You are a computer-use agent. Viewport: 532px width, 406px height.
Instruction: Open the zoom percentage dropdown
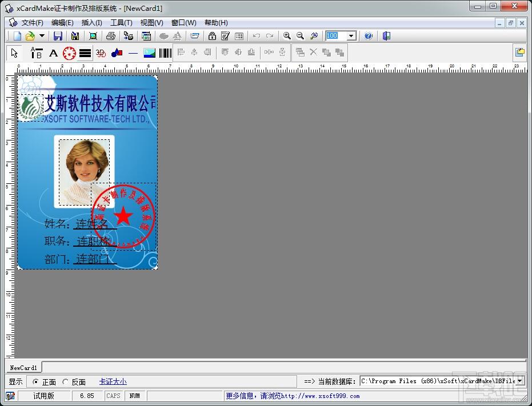pos(351,35)
